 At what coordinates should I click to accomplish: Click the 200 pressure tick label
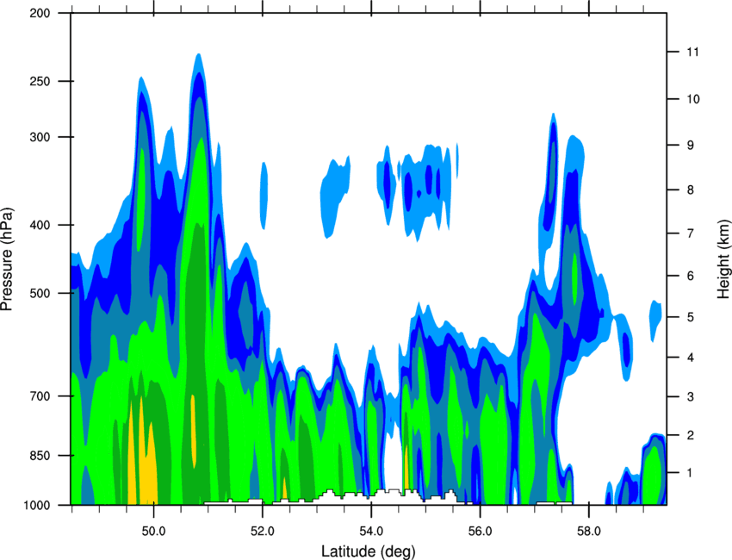[40, 14]
